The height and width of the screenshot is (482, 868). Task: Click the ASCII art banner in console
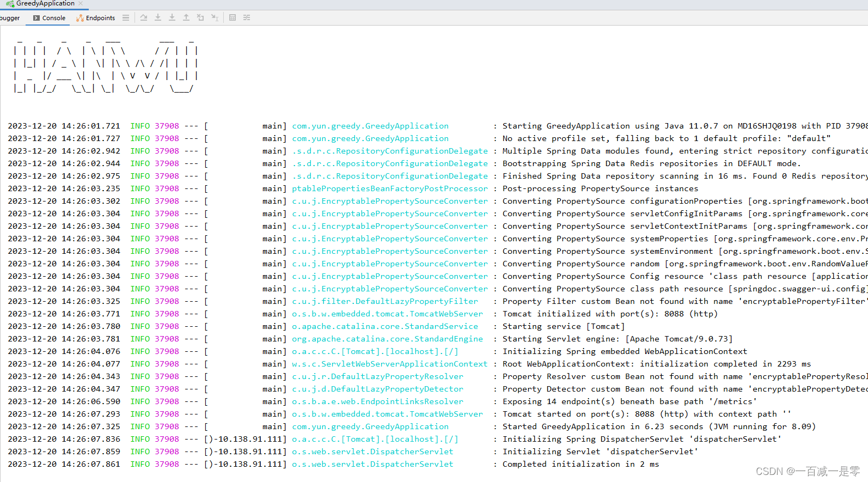click(106, 66)
